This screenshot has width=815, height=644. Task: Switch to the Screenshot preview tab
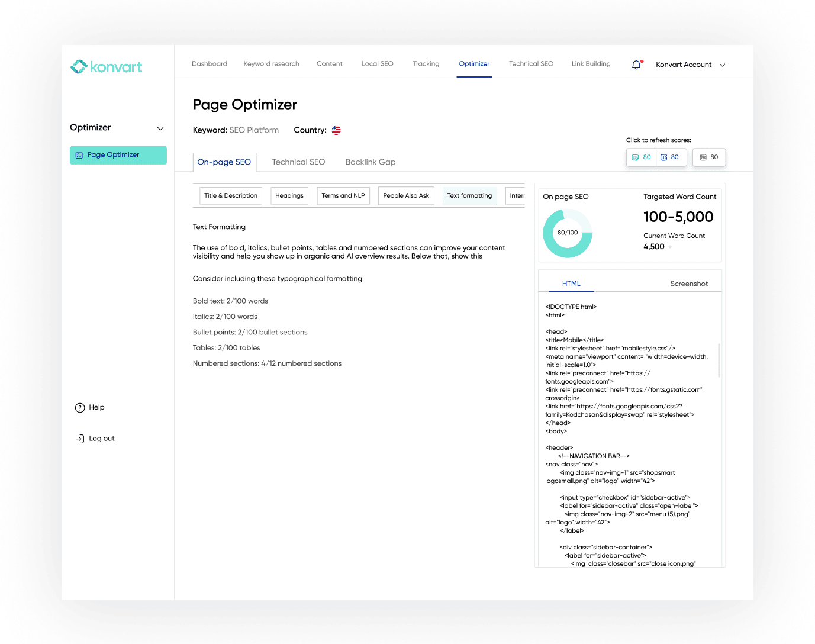point(688,284)
